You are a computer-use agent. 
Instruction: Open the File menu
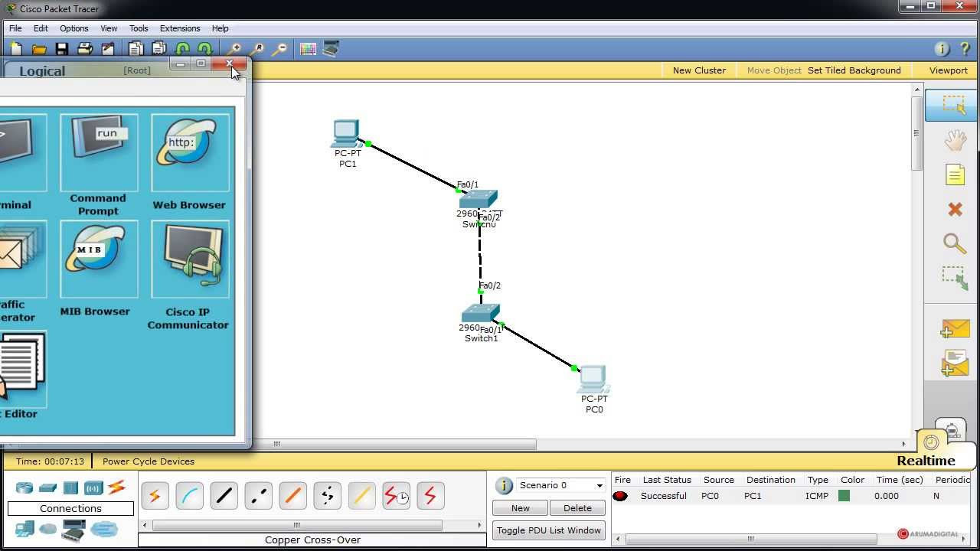click(x=15, y=28)
